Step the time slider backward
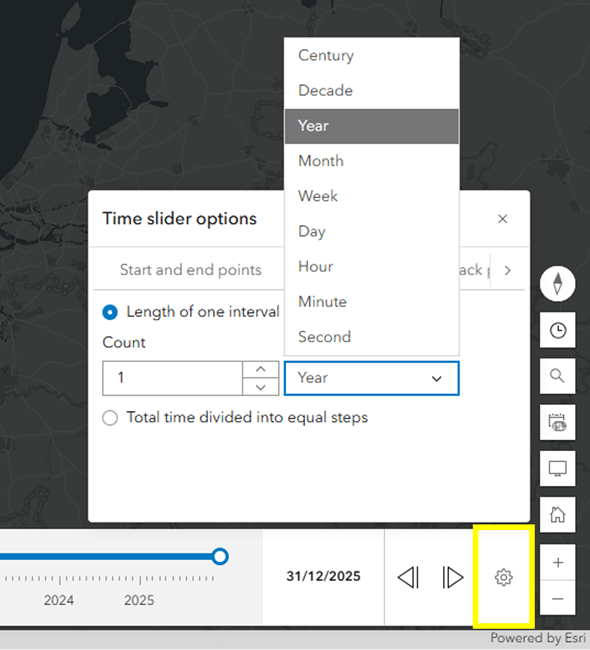The image size is (590, 650). [408, 577]
